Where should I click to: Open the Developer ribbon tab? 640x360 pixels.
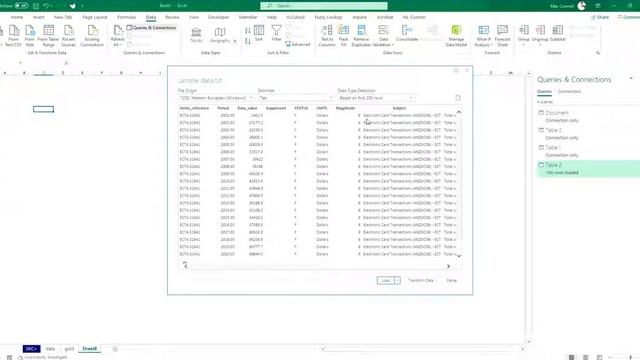218,17
